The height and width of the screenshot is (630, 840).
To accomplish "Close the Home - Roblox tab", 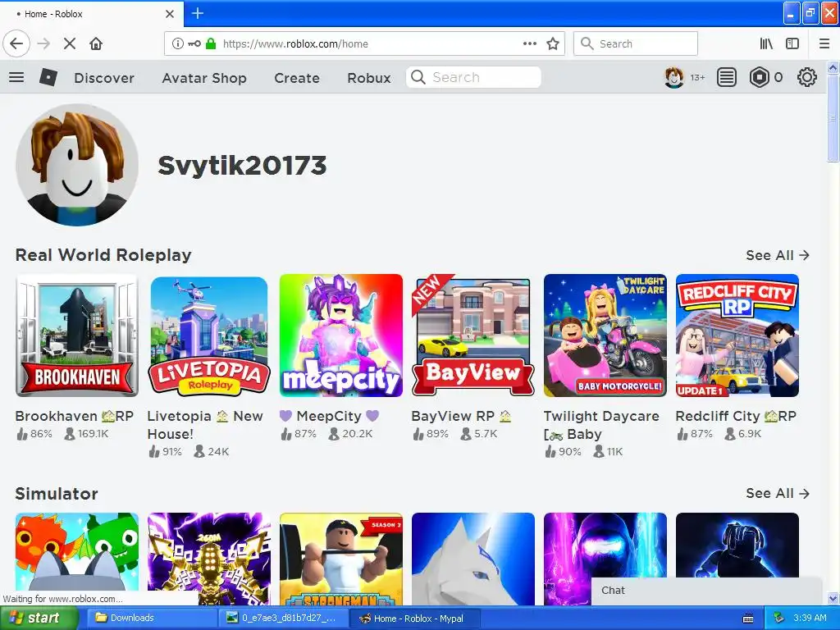I will point(170,14).
